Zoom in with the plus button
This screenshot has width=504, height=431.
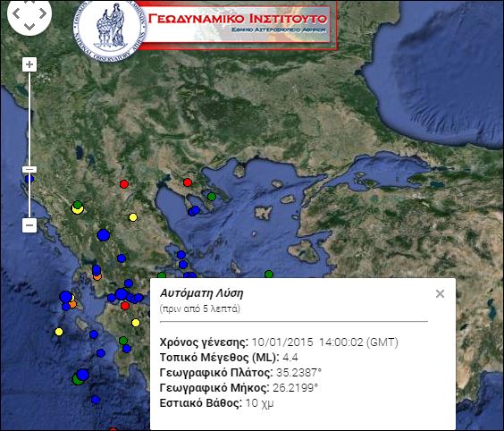[x=29, y=64]
